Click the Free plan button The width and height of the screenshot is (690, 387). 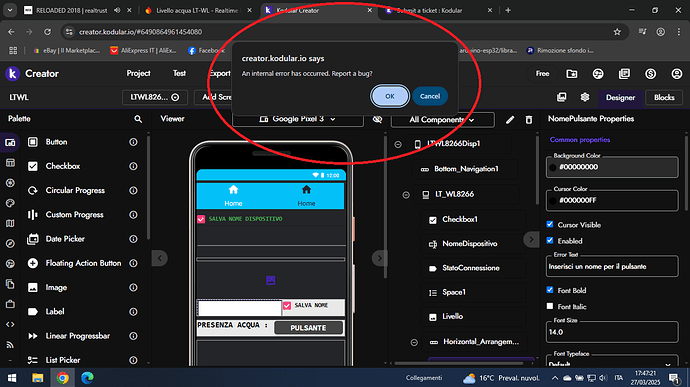click(x=542, y=74)
